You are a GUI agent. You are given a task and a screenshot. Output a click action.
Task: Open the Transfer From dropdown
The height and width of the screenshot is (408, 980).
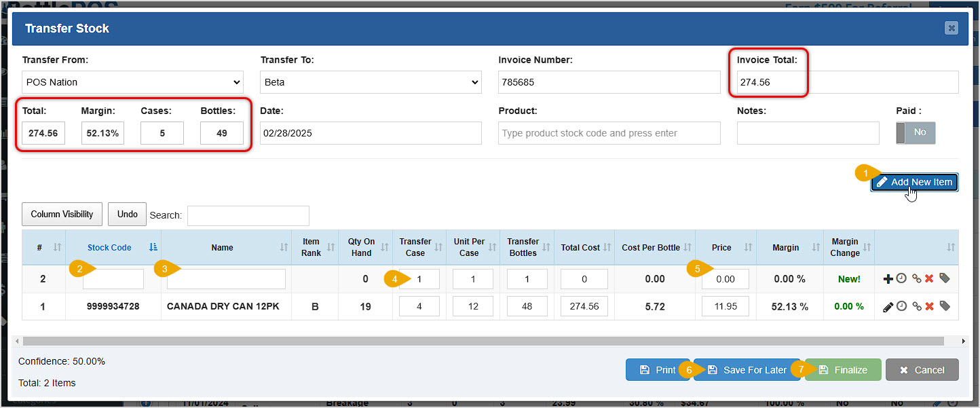point(132,81)
